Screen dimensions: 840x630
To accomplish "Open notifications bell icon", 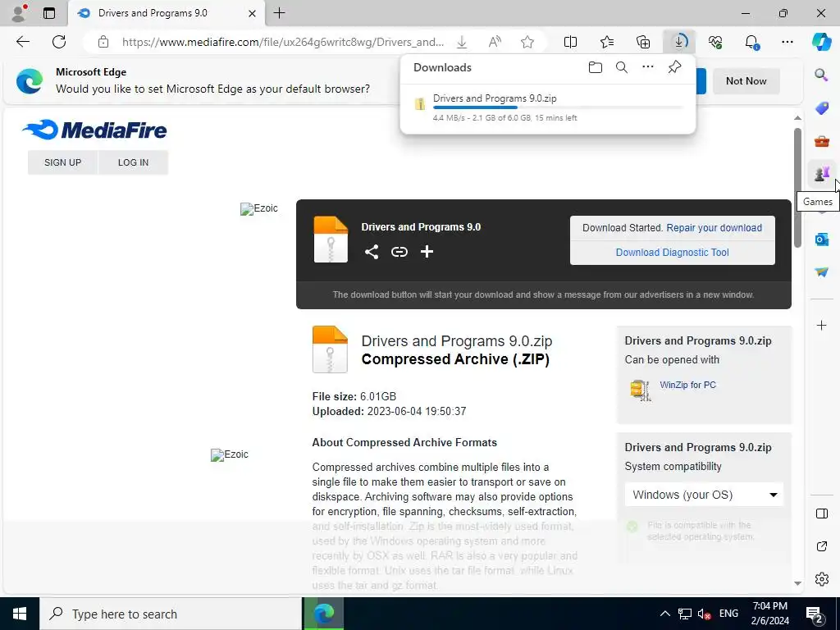I will (751, 42).
